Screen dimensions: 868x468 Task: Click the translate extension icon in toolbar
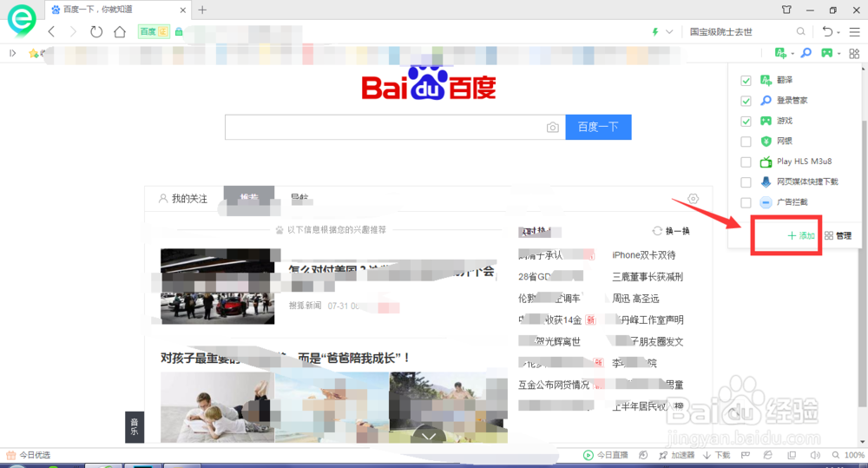[780, 53]
